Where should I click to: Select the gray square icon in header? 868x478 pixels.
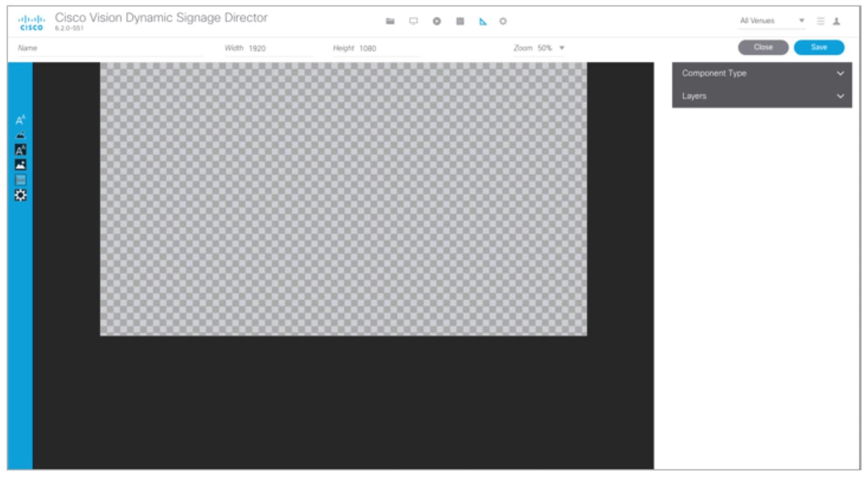coord(460,21)
